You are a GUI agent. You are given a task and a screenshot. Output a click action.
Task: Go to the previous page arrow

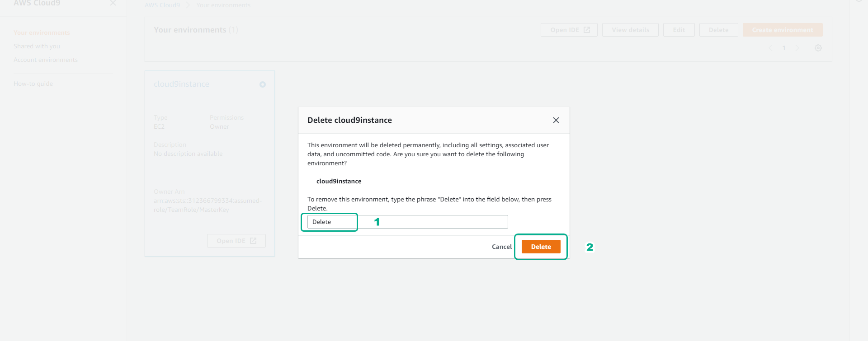click(x=770, y=48)
